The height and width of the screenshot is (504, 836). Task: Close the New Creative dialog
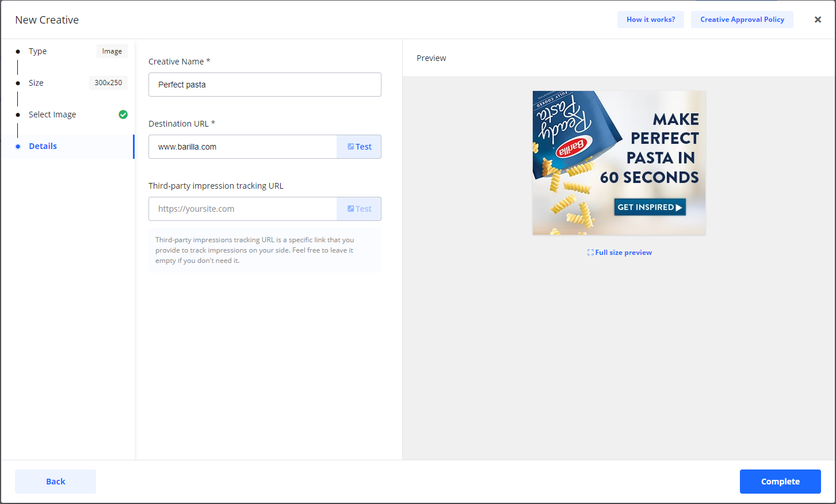818,20
